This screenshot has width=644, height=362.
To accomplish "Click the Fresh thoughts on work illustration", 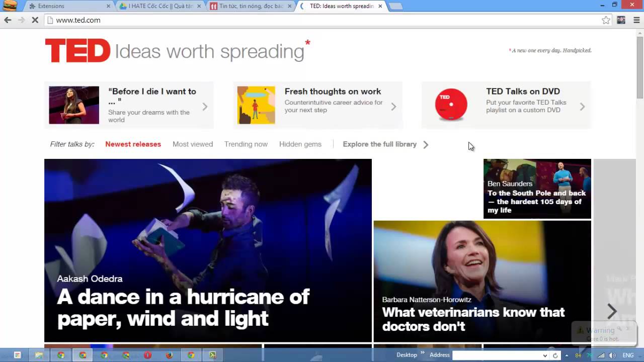I will [x=256, y=105].
